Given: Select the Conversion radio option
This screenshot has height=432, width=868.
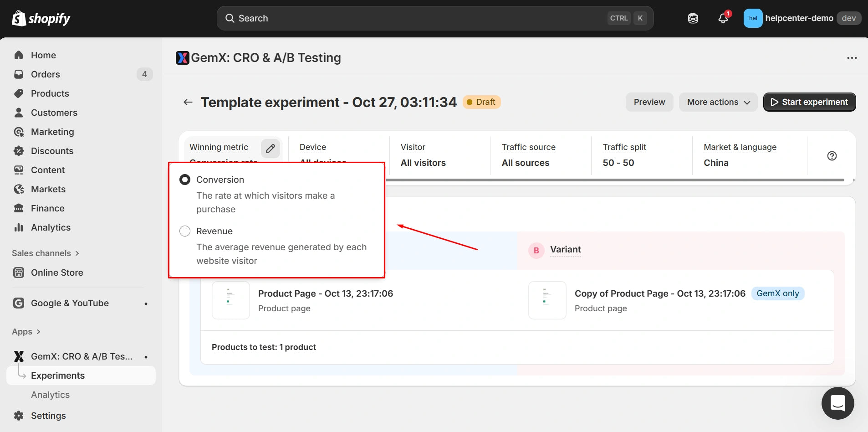Looking at the screenshot, I should [185, 180].
